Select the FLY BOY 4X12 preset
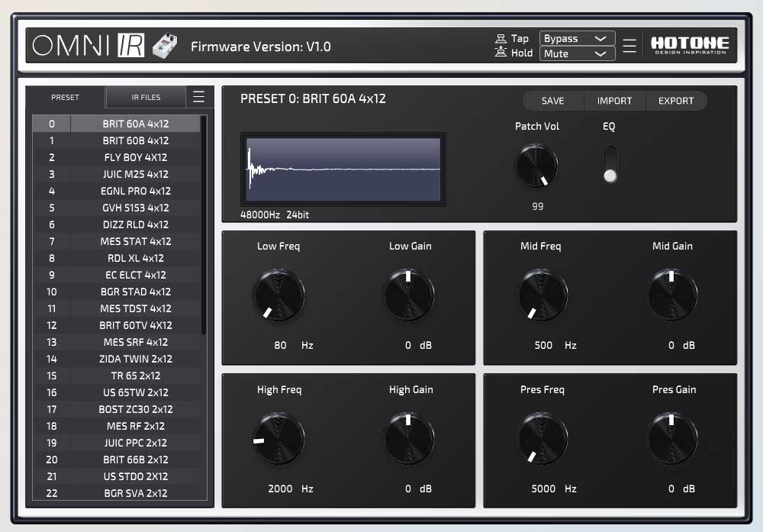 pos(136,157)
